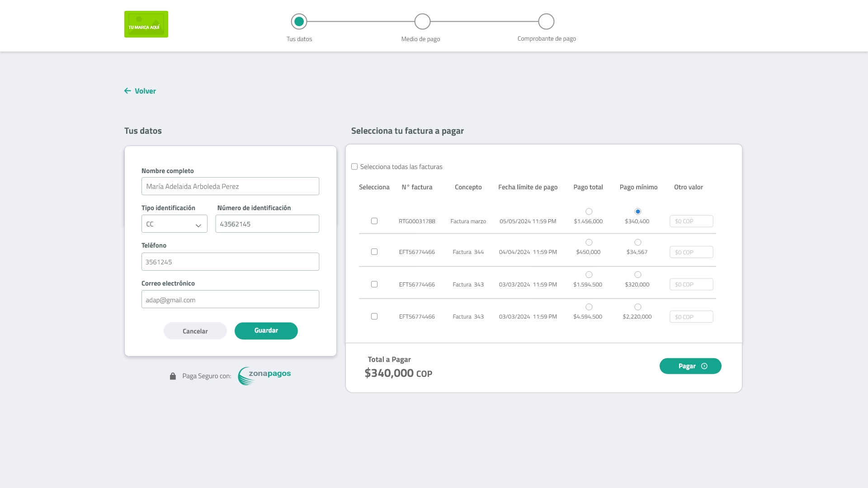Check 'Selecciona todas las facturas' checkbox

click(x=354, y=167)
